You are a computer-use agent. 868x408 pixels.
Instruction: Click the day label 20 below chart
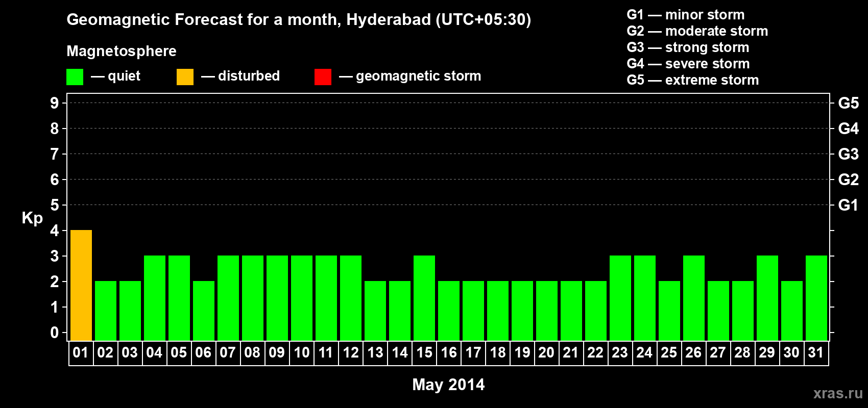pos(546,352)
